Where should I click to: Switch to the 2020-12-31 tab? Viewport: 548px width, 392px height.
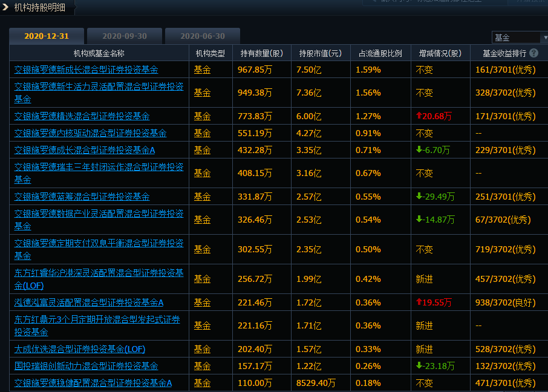point(47,36)
